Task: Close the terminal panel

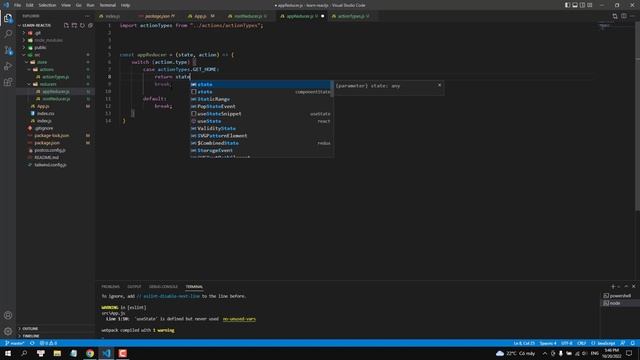Action: [633, 287]
